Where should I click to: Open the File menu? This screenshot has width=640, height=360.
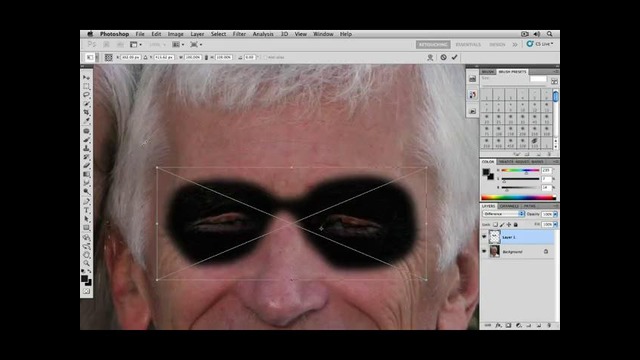coord(140,34)
